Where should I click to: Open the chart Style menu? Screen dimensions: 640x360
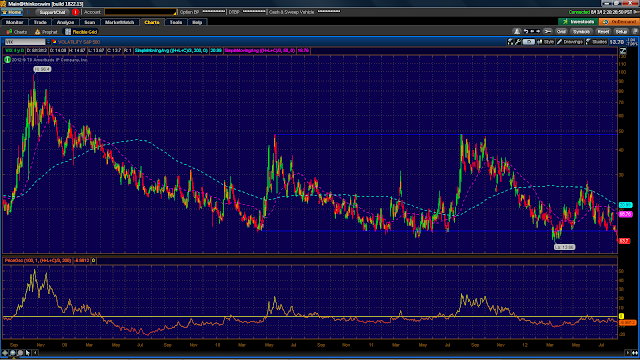click(546, 42)
